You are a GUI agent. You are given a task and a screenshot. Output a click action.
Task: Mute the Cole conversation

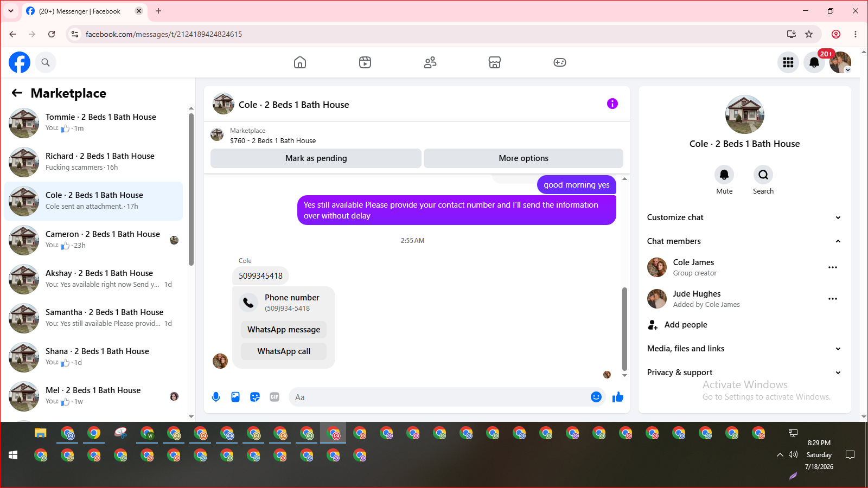(724, 175)
